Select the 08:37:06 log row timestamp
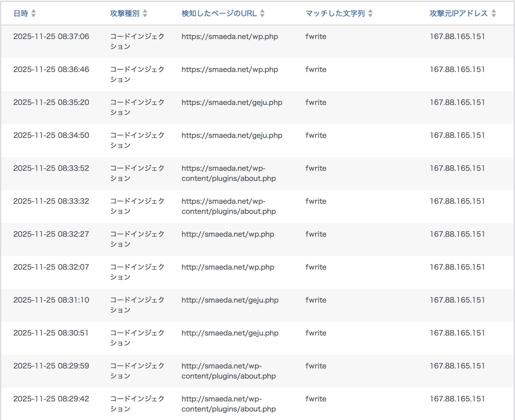 pyautogui.click(x=51, y=36)
